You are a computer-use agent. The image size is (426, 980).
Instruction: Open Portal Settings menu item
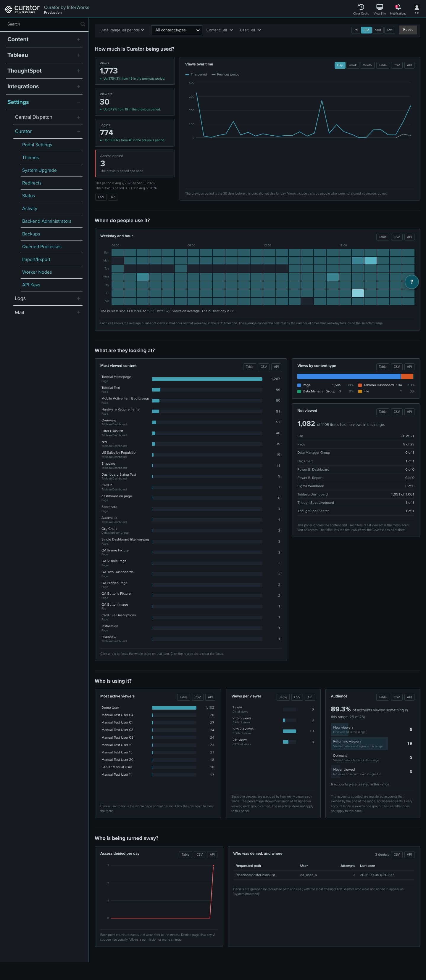click(37, 145)
